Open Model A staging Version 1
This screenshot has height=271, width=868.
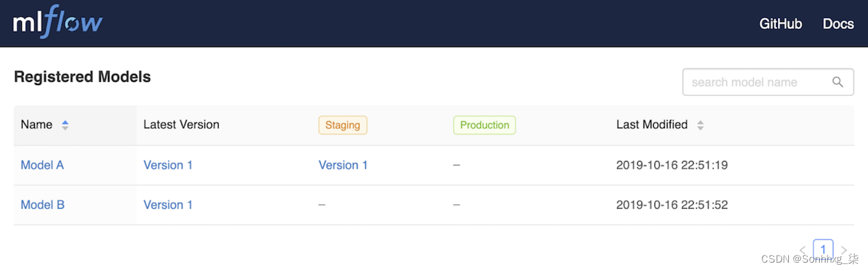click(x=343, y=165)
